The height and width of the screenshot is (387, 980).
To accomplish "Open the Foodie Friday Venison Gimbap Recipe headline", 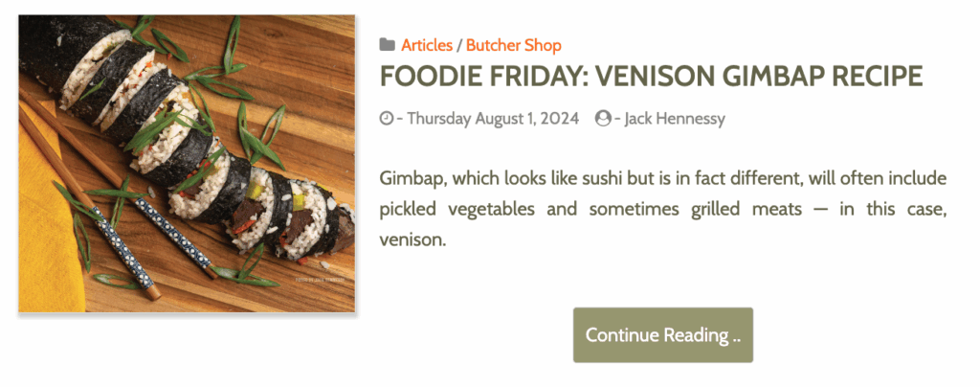I will (x=651, y=76).
